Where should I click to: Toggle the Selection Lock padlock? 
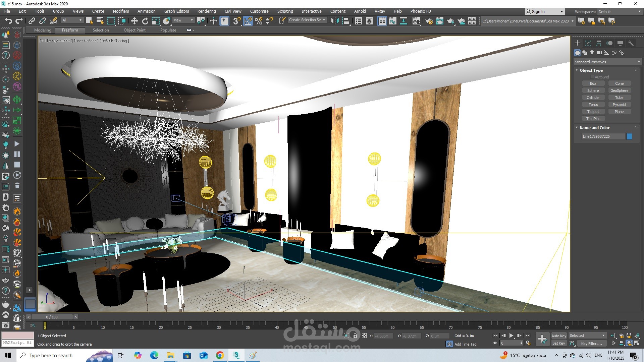(x=355, y=336)
